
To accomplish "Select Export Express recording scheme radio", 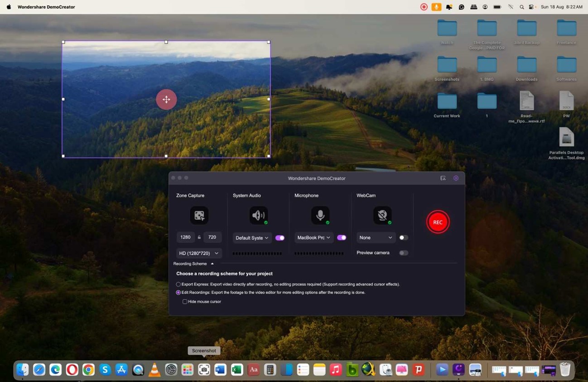I will coord(178,284).
